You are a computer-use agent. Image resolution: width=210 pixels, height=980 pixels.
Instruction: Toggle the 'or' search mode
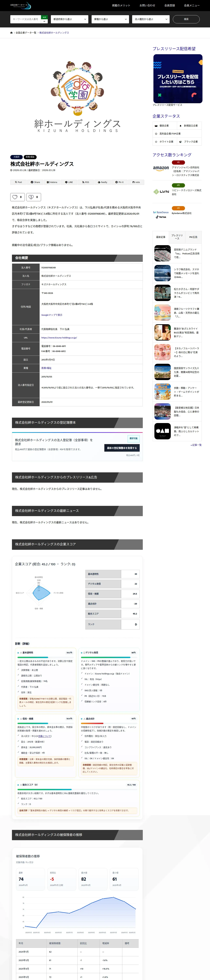click(x=44, y=21)
